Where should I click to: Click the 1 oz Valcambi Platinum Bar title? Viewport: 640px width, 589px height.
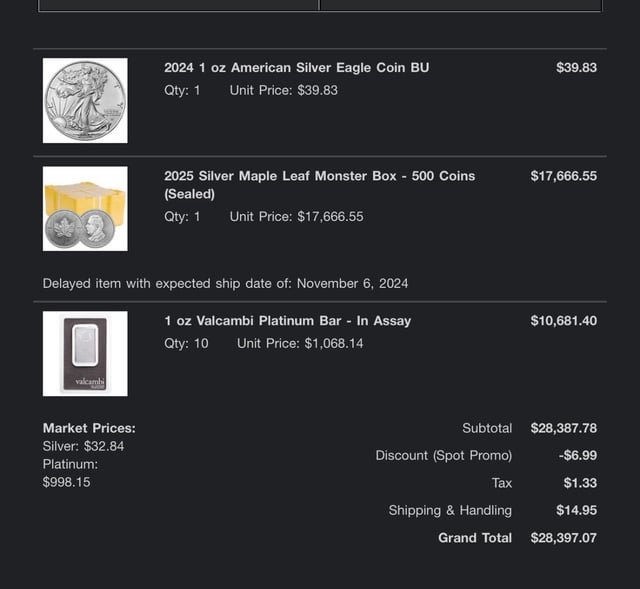pos(287,321)
